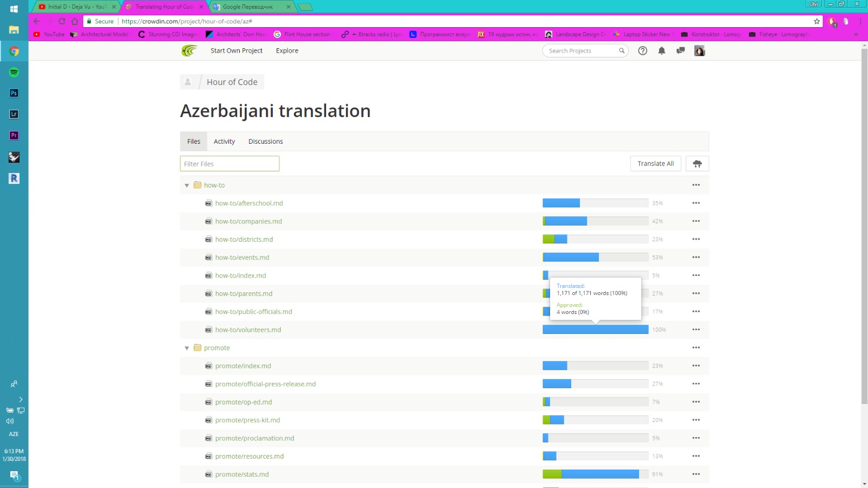Launch Lightroom from the taskbar
The width and height of the screenshot is (868, 488).
point(14,114)
